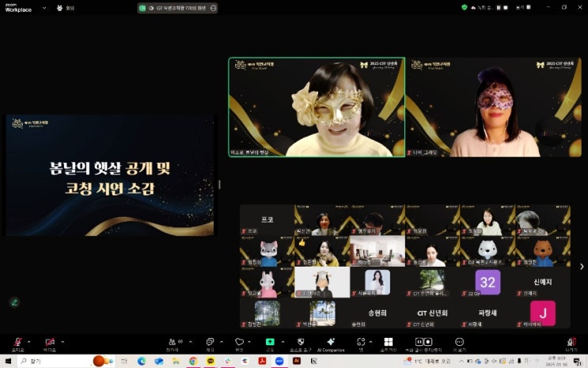The width and height of the screenshot is (588, 368).
Task: Click the shared slide presentation area
Action: (109, 175)
